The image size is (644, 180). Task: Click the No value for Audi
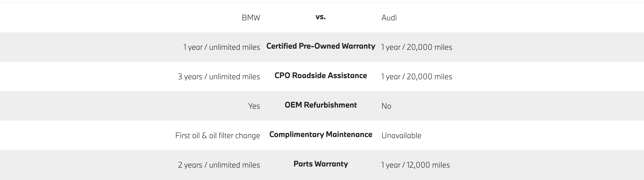coord(386,106)
